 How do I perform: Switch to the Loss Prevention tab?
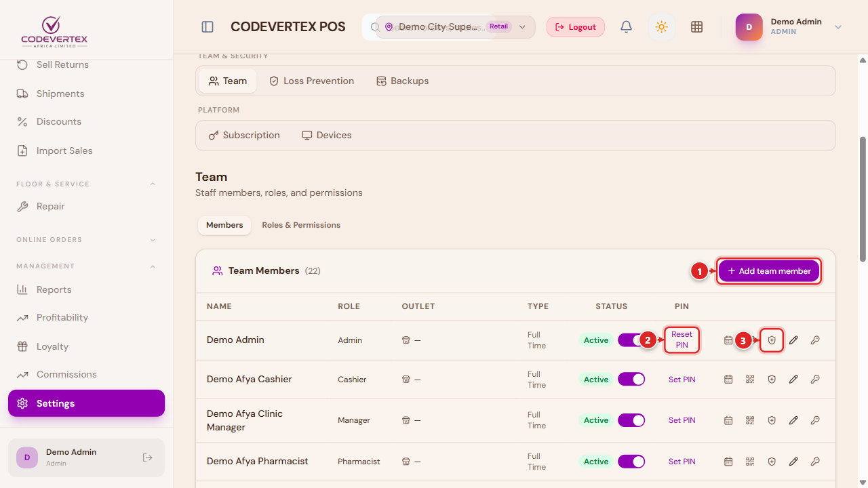click(x=311, y=81)
